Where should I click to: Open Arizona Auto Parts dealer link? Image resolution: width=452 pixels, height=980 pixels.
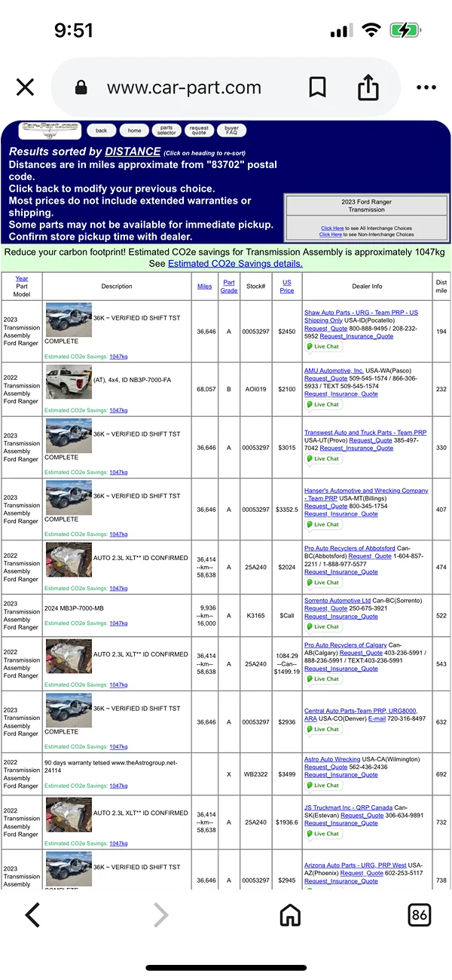pos(356,865)
